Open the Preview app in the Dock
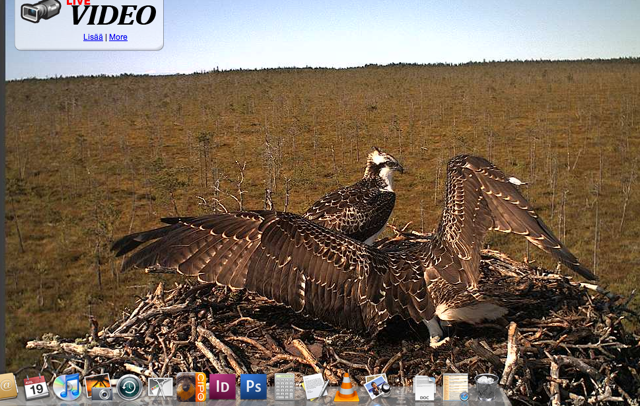This screenshot has height=406, width=640. (377, 387)
